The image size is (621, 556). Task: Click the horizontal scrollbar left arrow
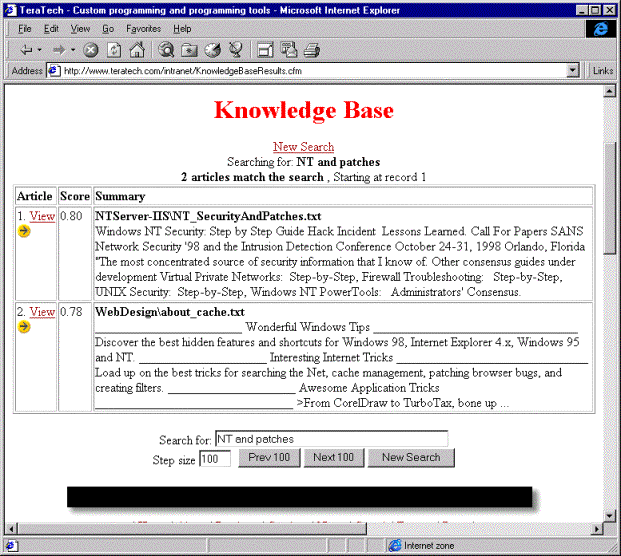point(11,529)
